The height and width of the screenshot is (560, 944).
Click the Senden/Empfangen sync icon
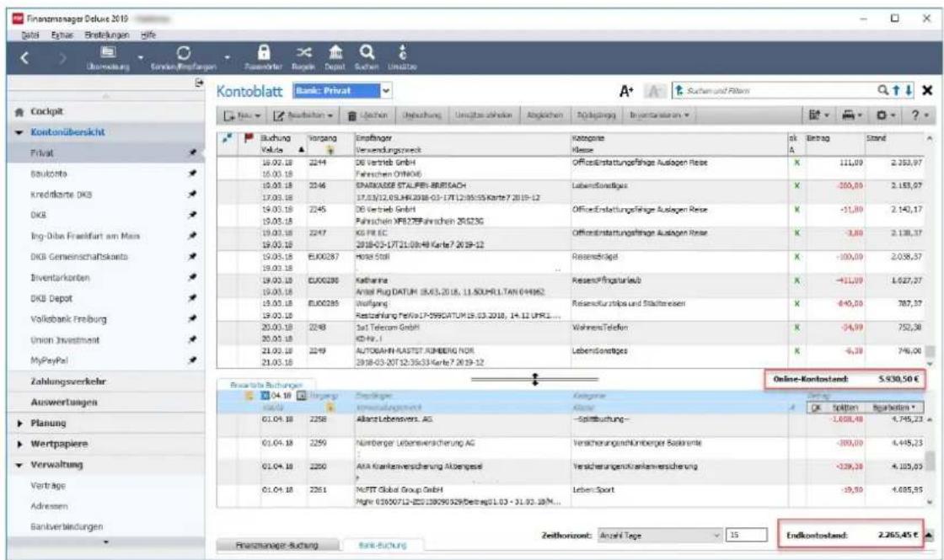click(x=184, y=58)
